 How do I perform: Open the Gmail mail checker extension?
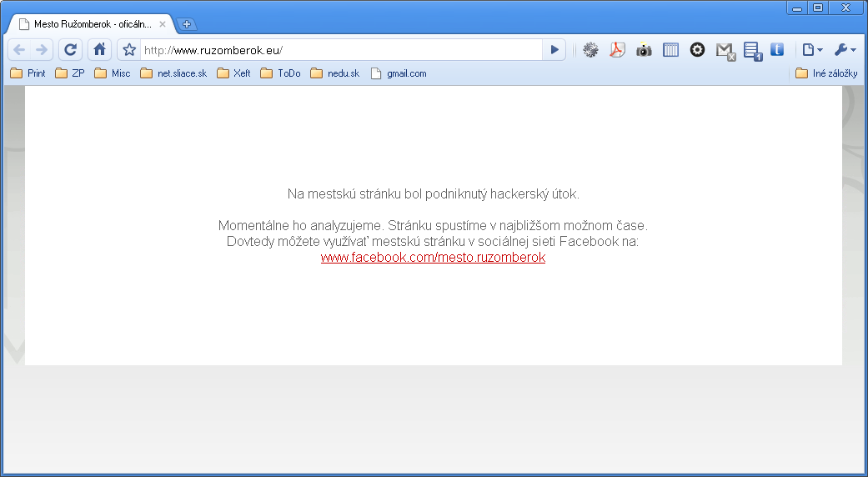tap(725, 51)
